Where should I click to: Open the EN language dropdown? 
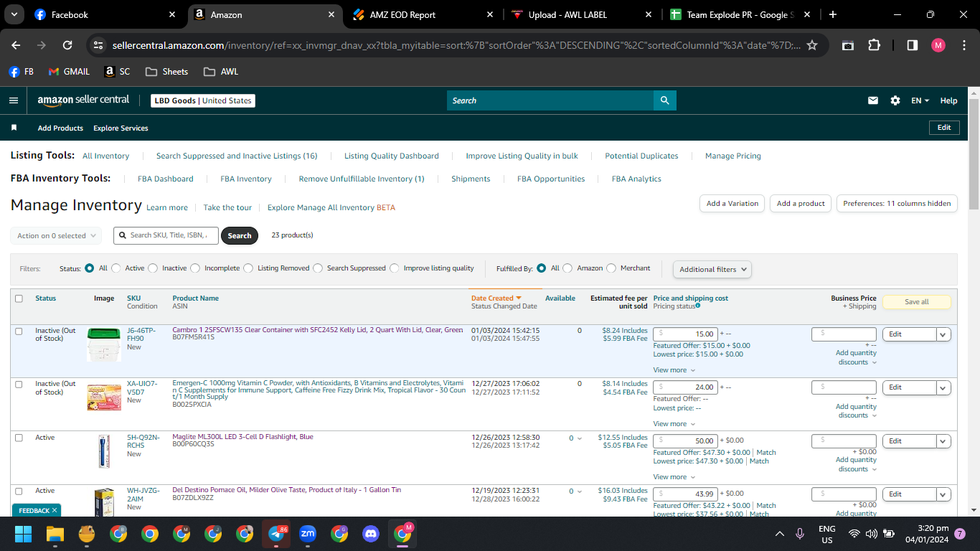pos(920,100)
